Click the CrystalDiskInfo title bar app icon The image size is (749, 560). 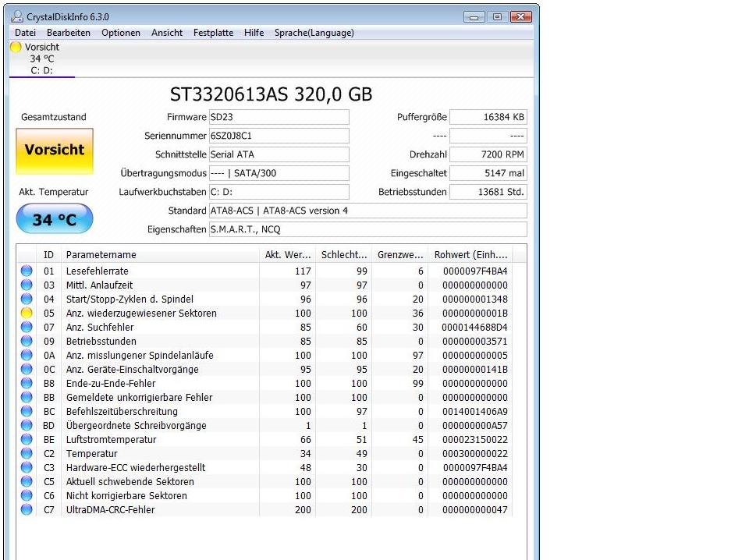(17, 16)
